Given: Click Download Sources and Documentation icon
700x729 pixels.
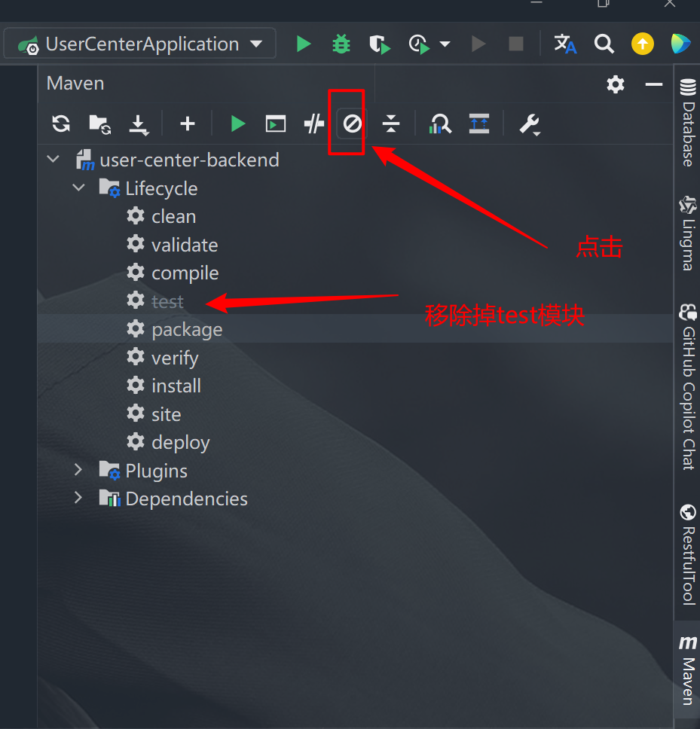Looking at the screenshot, I should coord(139,124).
